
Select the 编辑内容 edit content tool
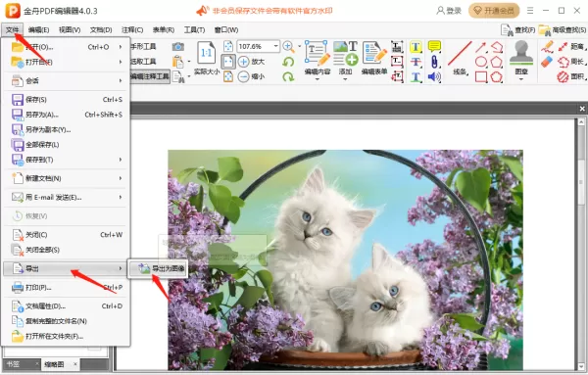click(318, 59)
